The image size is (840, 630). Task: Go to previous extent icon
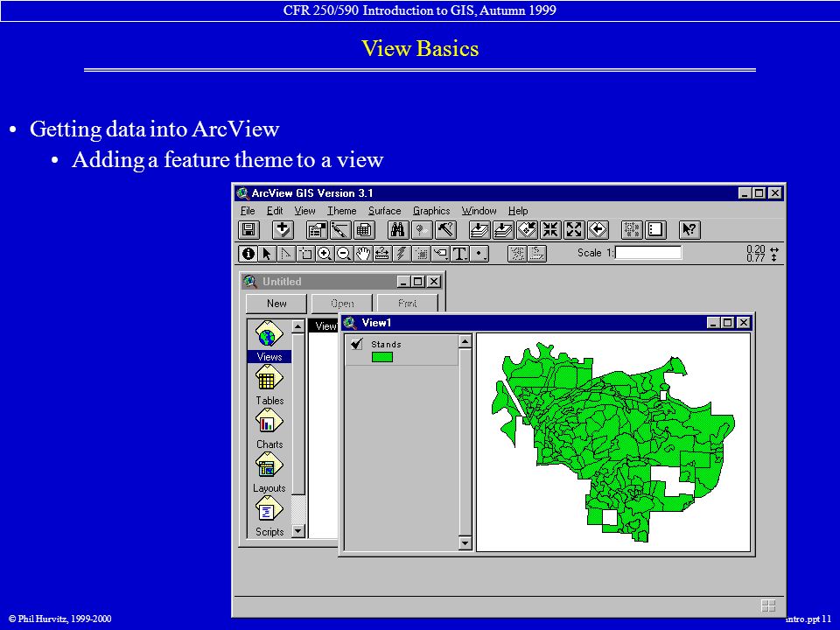tap(598, 230)
